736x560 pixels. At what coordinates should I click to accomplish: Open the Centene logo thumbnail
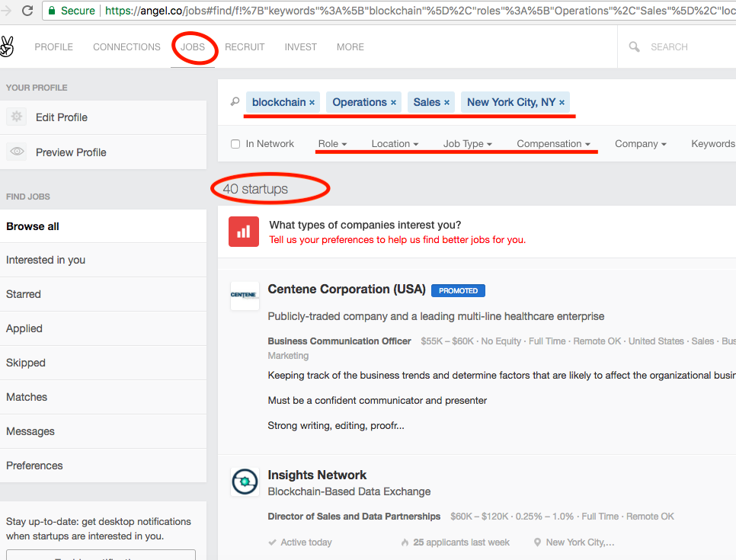[x=245, y=296]
